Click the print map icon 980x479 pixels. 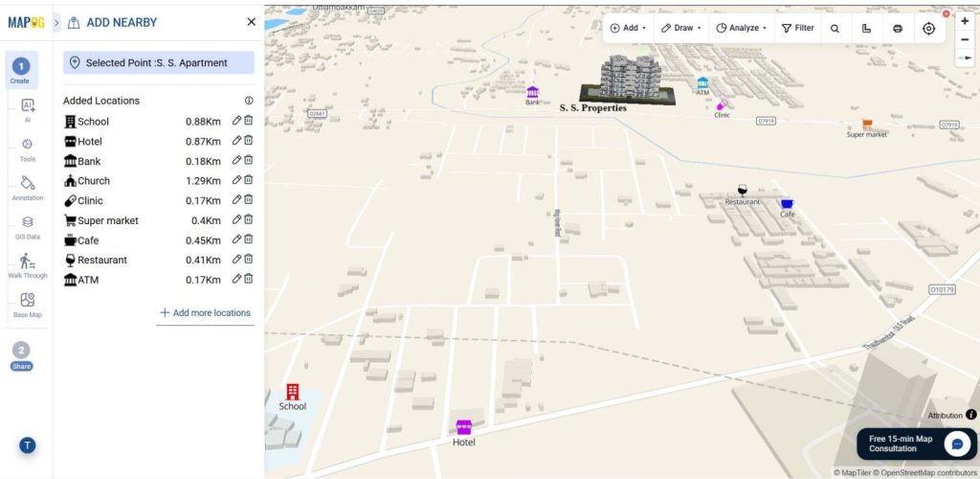coord(898,28)
